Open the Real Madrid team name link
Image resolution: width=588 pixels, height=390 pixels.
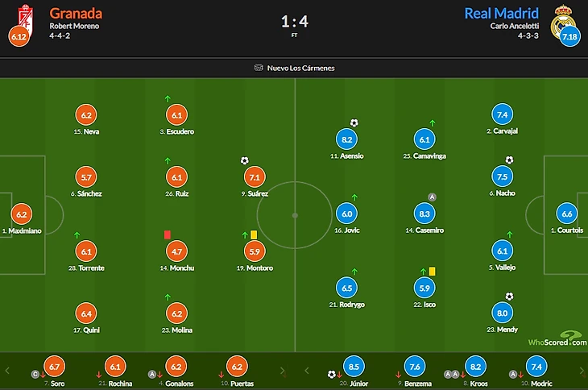pos(501,14)
